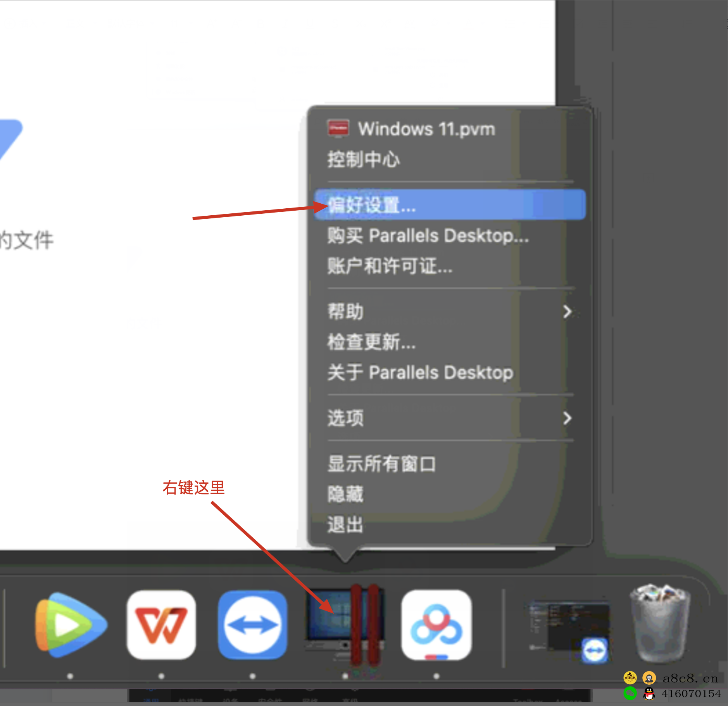Select 购买 Parallels Desktop... entry
The height and width of the screenshot is (706, 728).
[450, 235]
